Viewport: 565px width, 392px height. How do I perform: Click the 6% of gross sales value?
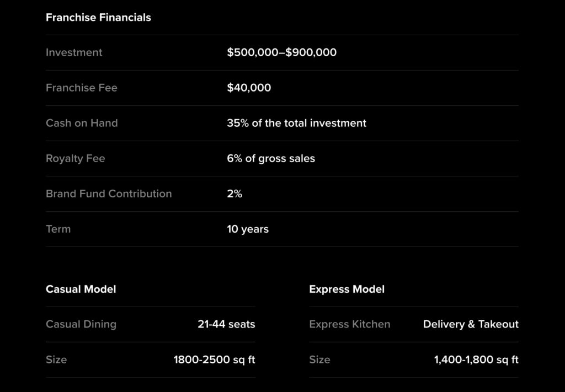271,158
